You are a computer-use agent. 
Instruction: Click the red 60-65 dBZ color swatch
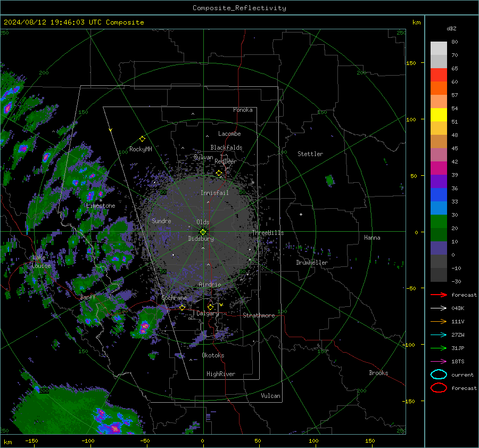(439, 75)
